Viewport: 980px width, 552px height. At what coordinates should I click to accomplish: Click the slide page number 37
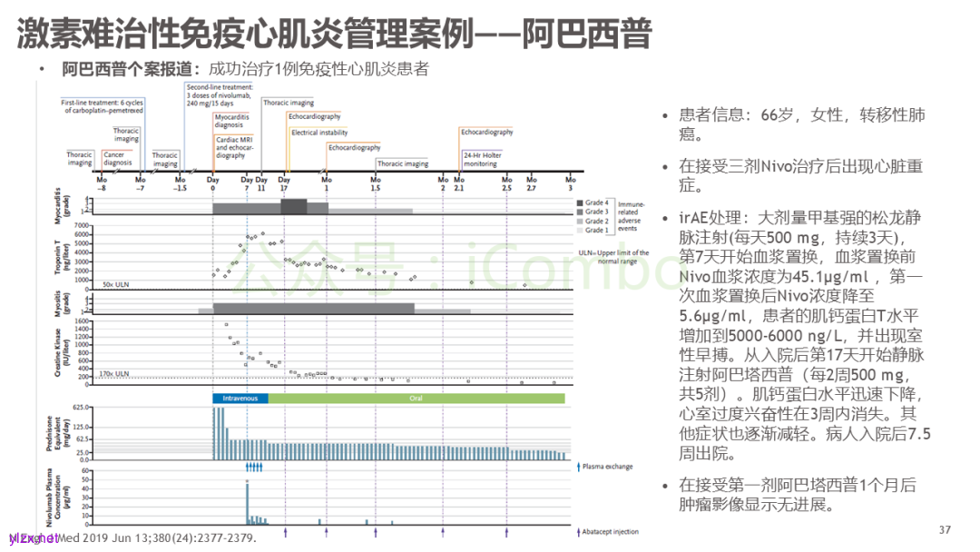coord(944,529)
